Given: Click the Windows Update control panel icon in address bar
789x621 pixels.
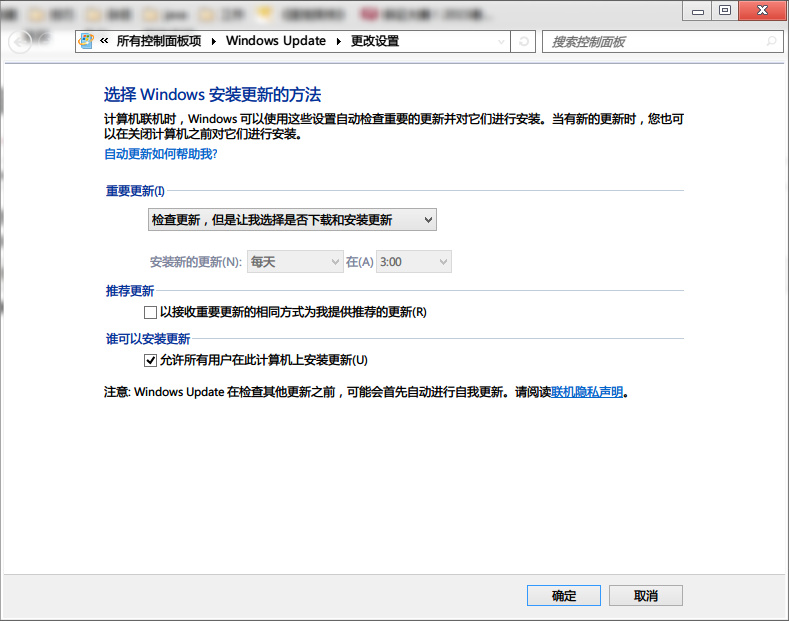Looking at the screenshot, I should [87, 41].
